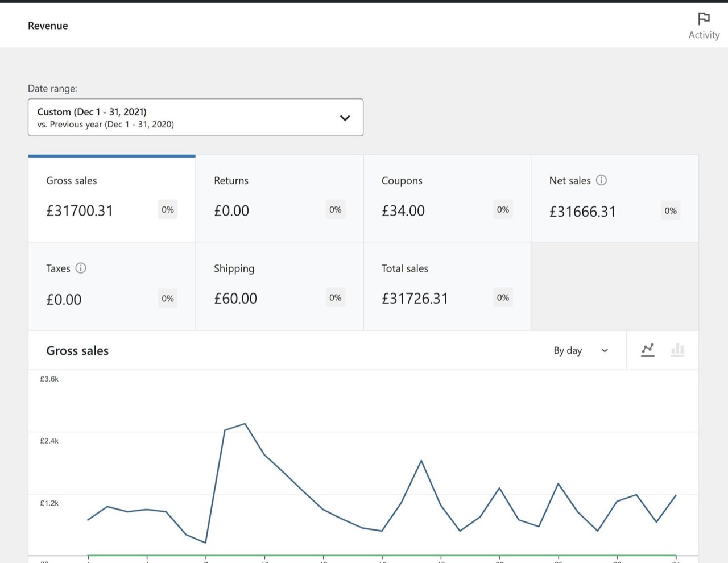Click the £31666.31 net sales value
The width and height of the screenshot is (728, 563).
pos(582,212)
